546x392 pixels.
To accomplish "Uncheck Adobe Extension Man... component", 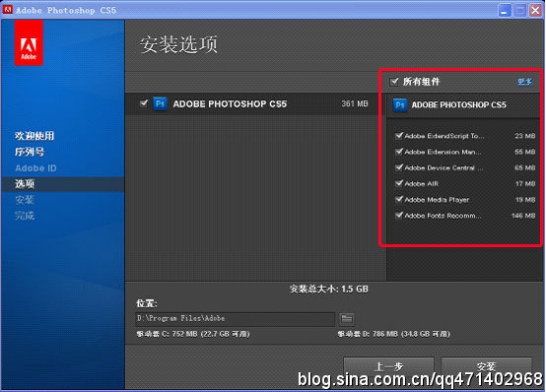I will click(399, 152).
